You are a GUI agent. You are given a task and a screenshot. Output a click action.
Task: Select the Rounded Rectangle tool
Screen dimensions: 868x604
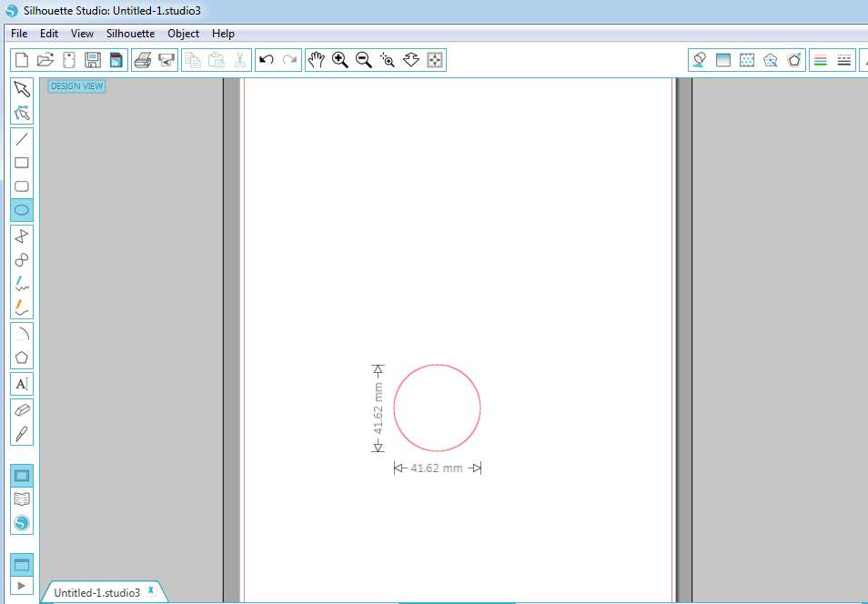[x=22, y=186]
